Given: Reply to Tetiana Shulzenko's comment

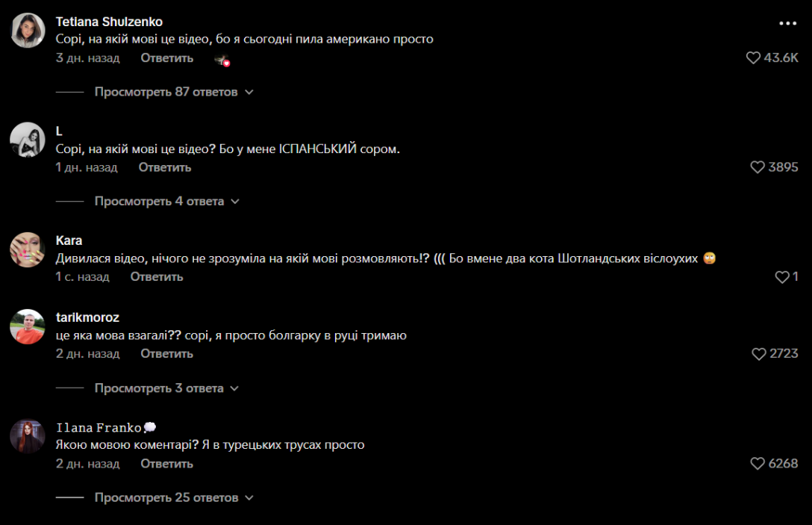Looking at the screenshot, I should pyautogui.click(x=166, y=58).
